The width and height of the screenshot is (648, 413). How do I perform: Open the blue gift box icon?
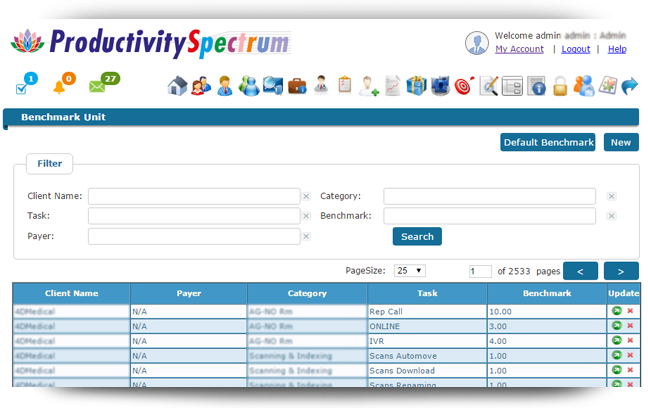click(x=416, y=86)
